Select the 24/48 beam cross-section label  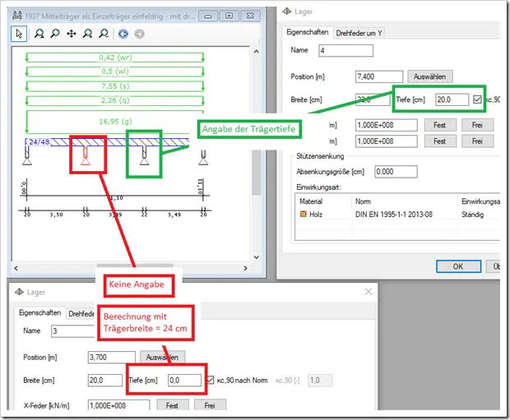39,141
